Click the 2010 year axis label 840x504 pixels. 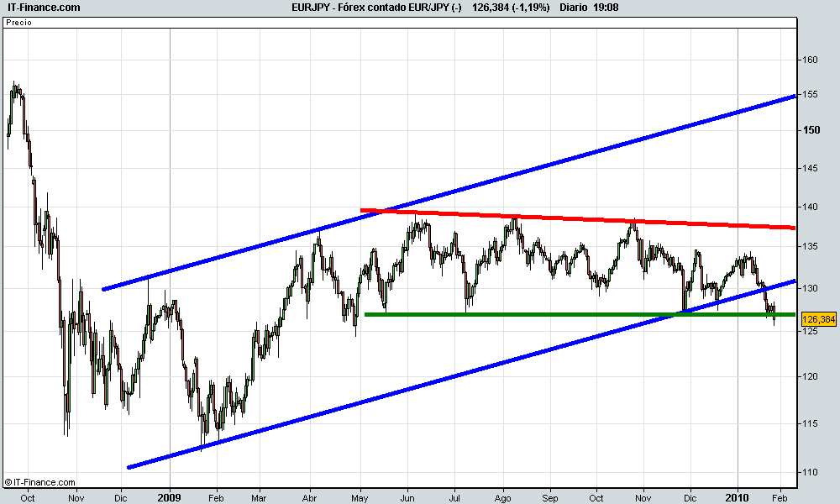[x=738, y=497]
